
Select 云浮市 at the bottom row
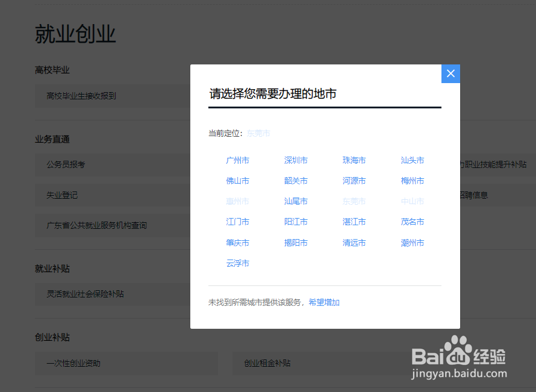(237, 263)
